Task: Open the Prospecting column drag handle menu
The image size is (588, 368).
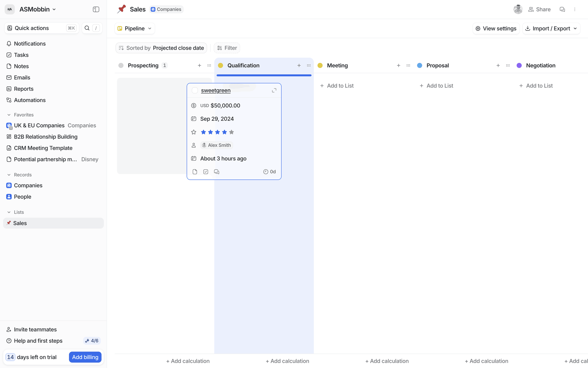Action: coord(209,65)
